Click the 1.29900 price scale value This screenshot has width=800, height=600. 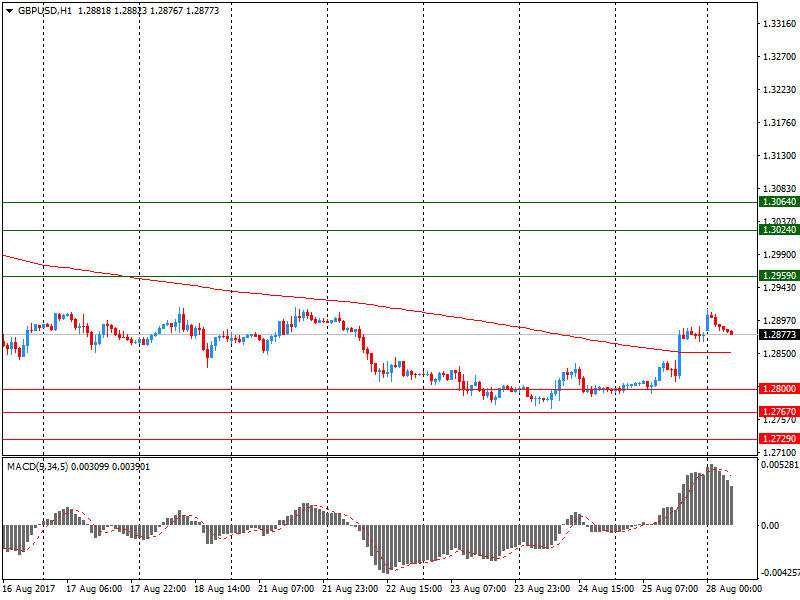point(779,255)
